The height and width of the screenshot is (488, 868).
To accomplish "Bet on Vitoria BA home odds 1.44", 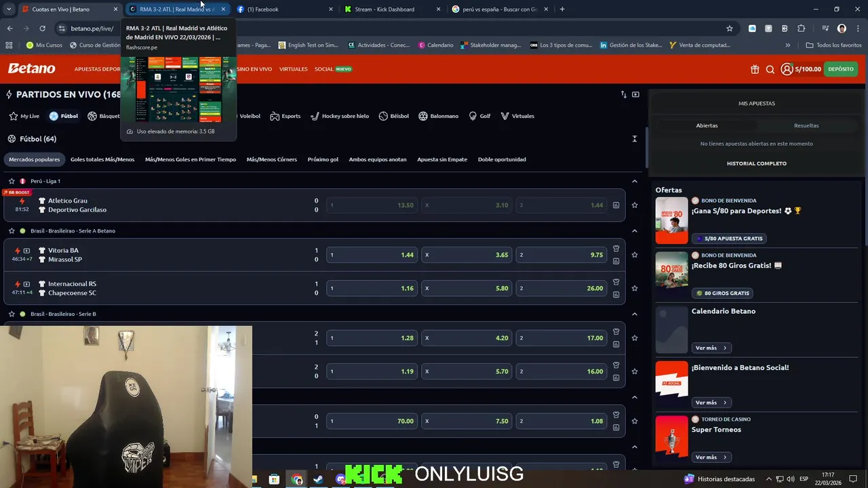I will 372,255.
